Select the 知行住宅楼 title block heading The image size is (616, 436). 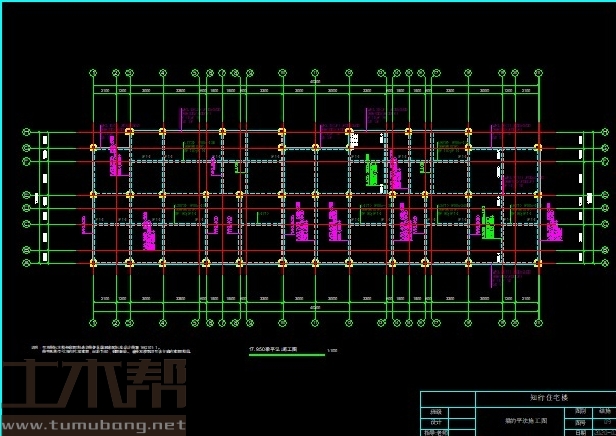click(516, 397)
